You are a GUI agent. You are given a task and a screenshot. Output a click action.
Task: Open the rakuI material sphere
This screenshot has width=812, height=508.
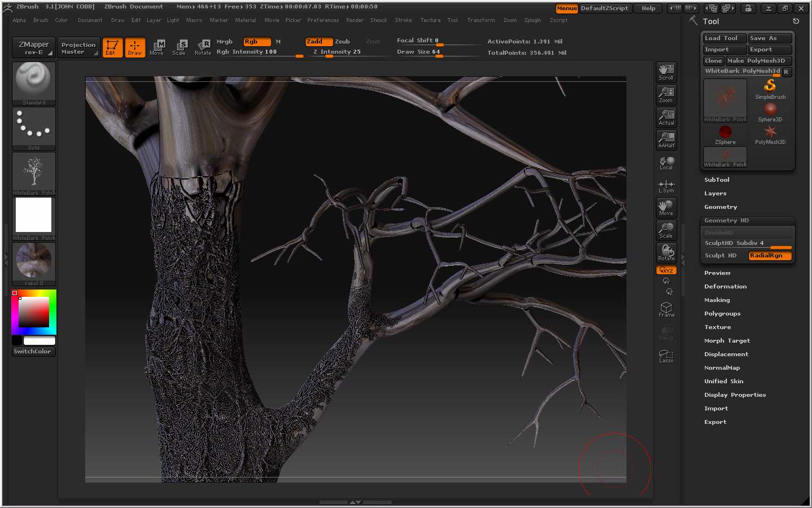point(34,264)
